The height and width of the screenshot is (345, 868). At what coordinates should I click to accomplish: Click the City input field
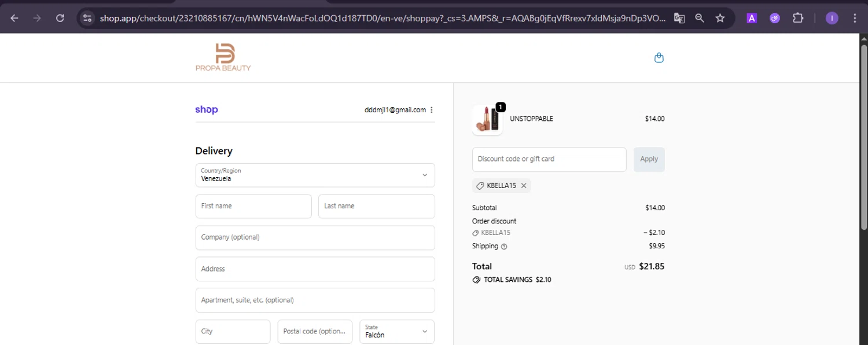233,331
